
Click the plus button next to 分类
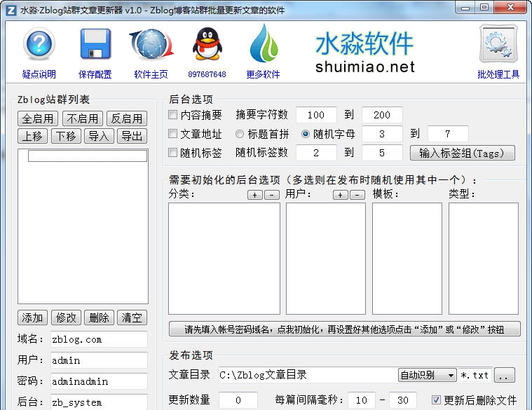[254, 195]
